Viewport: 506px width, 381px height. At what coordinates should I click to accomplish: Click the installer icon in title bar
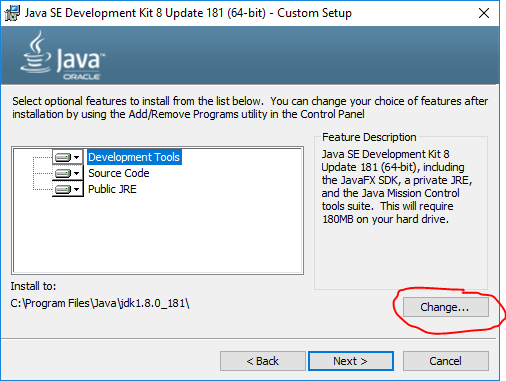12,13
